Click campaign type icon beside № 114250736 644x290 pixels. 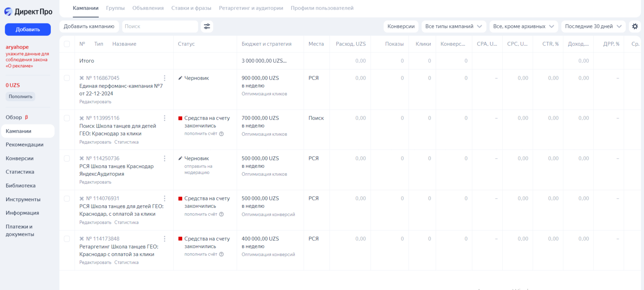[82, 159]
